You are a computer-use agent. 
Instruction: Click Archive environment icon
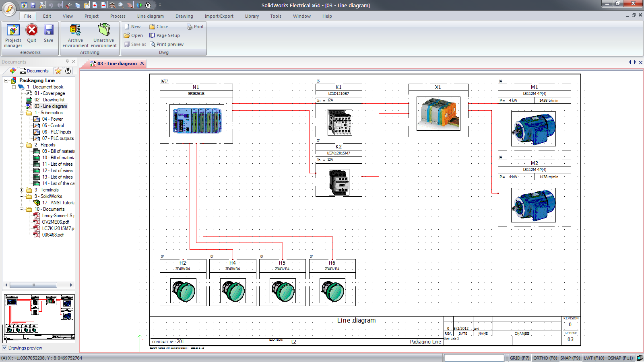click(x=75, y=31)
